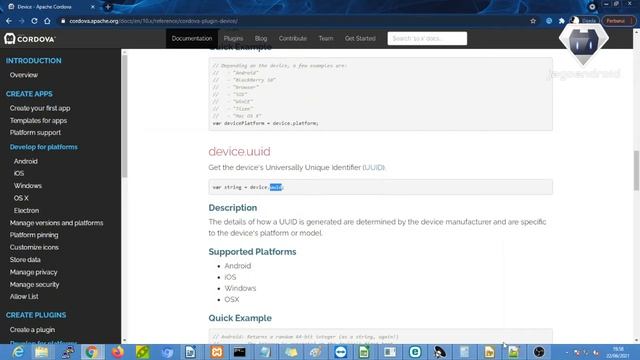Open Overview in the sidebar
640x360 pixels.
[x=24, y=75]
